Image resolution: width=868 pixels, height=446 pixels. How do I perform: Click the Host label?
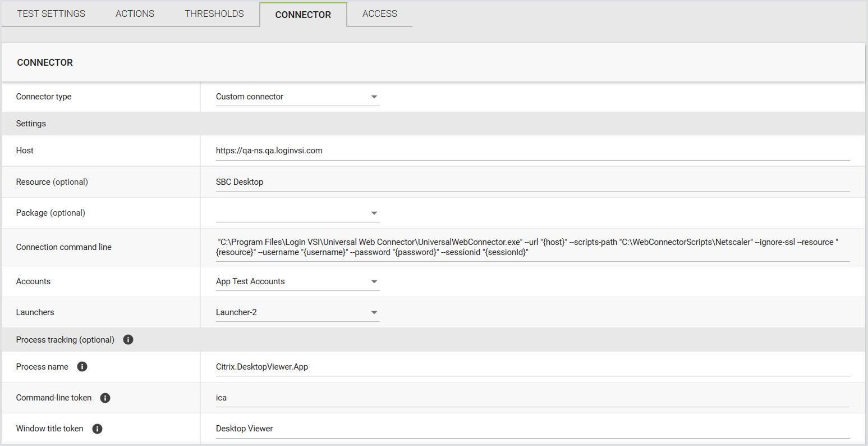[x=25, y=151]
